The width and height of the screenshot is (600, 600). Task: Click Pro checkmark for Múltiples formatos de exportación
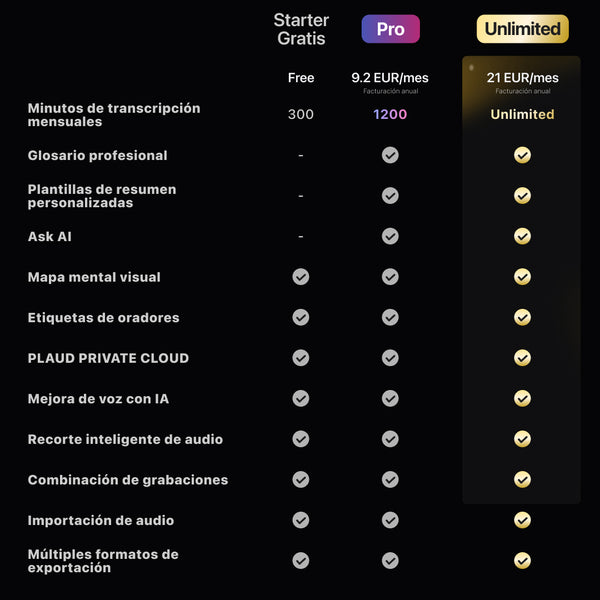click(390, 560)
